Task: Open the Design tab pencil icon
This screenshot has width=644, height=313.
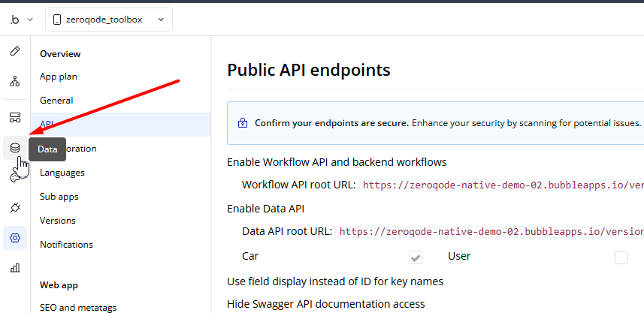Action: (14, 52)
